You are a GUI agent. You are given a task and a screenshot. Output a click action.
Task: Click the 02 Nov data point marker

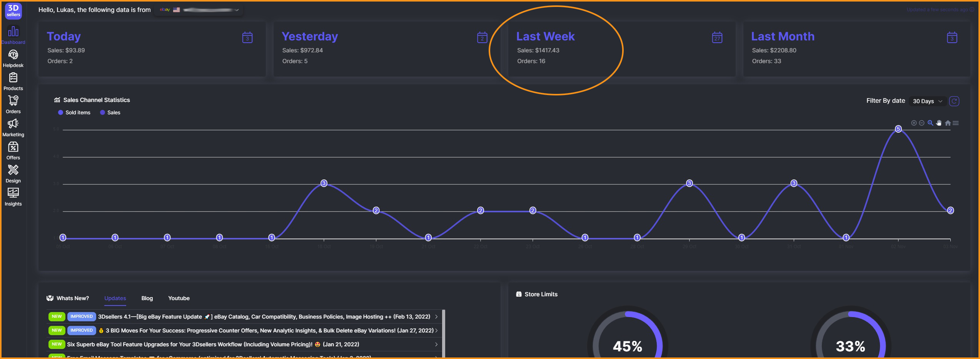pos(898,129)
